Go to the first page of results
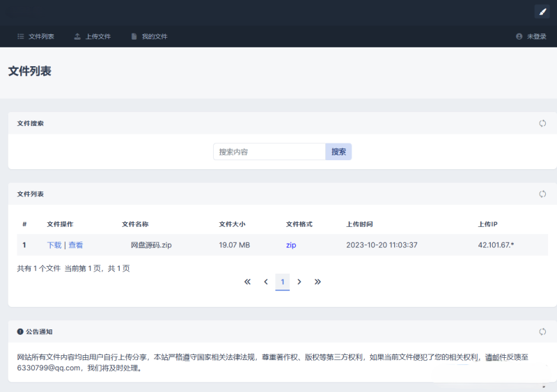Viewport: 557px width, 392px height. pyautogui.click(x=247, y=282)
